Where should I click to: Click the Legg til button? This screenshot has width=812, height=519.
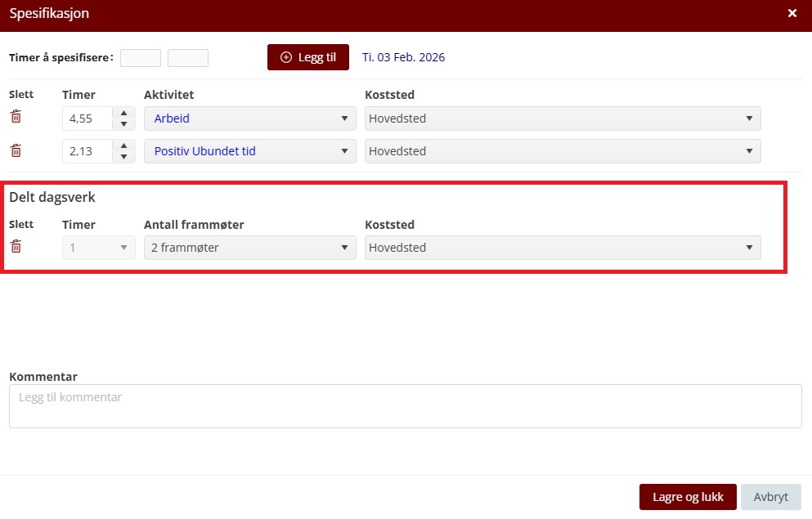click(308, 57)
